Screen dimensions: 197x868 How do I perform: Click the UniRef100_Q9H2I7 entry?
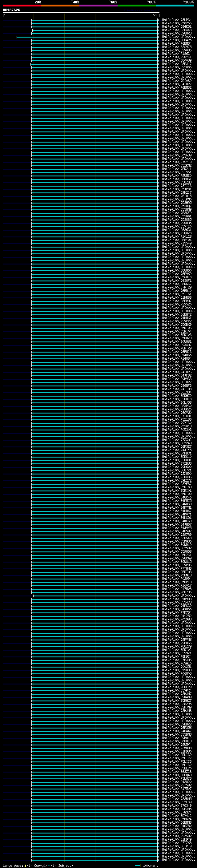coord(177,192)
